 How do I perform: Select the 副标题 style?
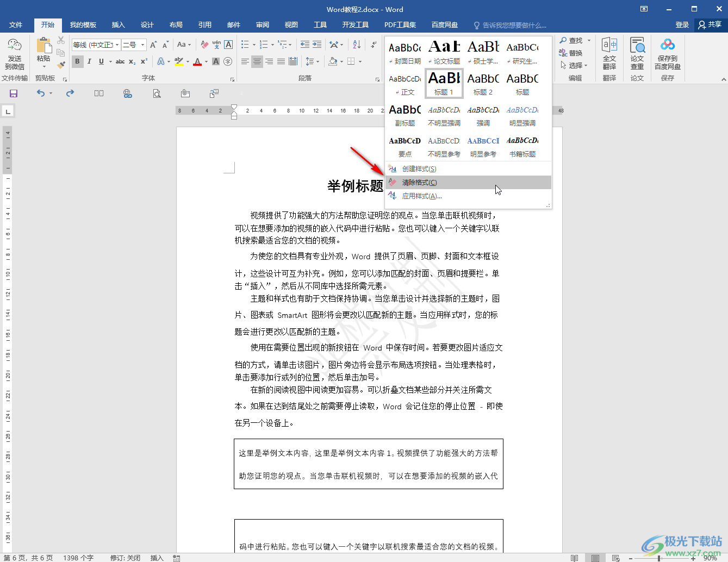405,114
